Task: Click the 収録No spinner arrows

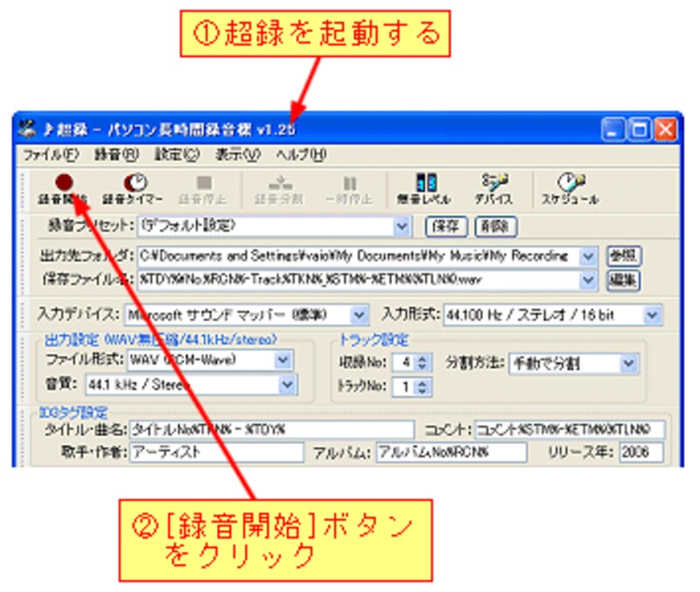Action: tap(423, 363)
